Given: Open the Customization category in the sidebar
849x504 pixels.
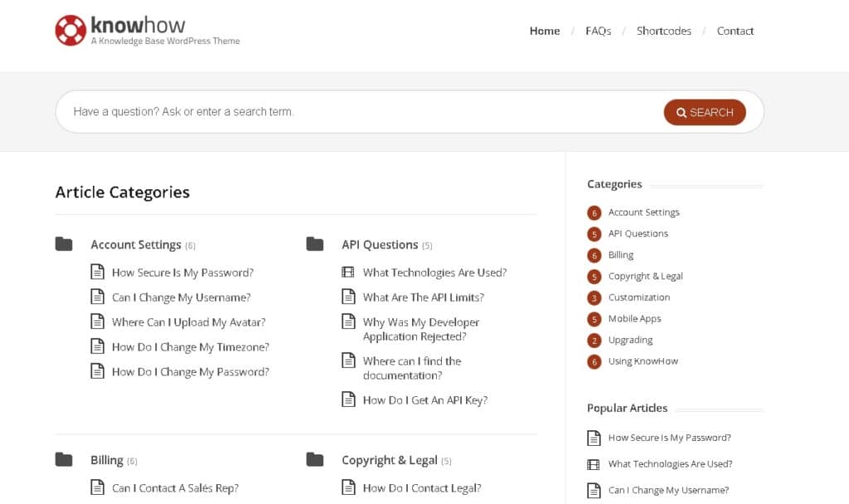Looking at the screenshot, I should coord(638,297).
